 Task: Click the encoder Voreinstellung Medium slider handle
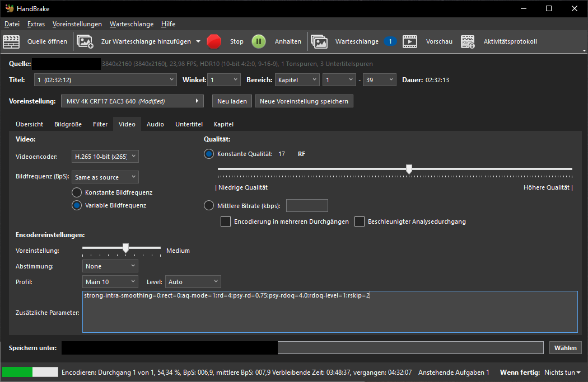tap(125, 248)
